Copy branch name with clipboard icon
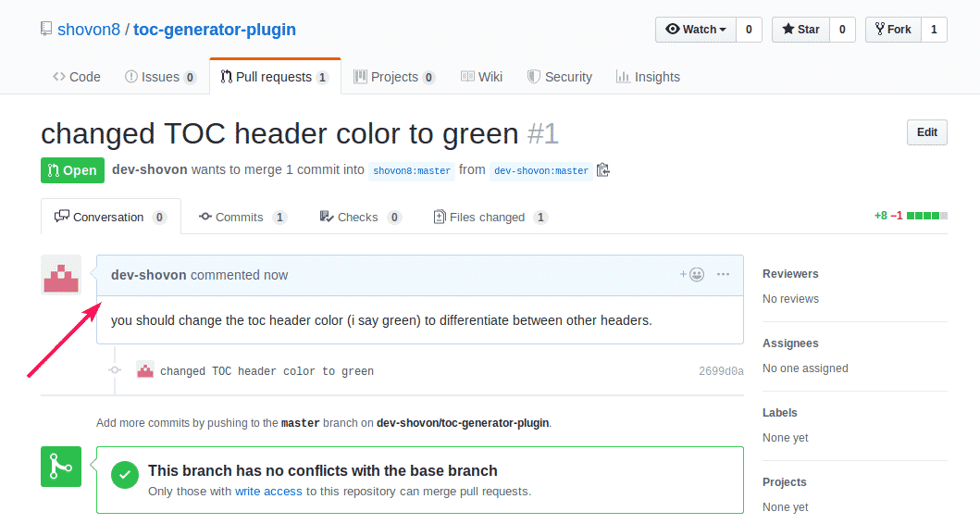The height and width of the screenshot is (524, 980). pyautogui.click(x=603, y=170)
